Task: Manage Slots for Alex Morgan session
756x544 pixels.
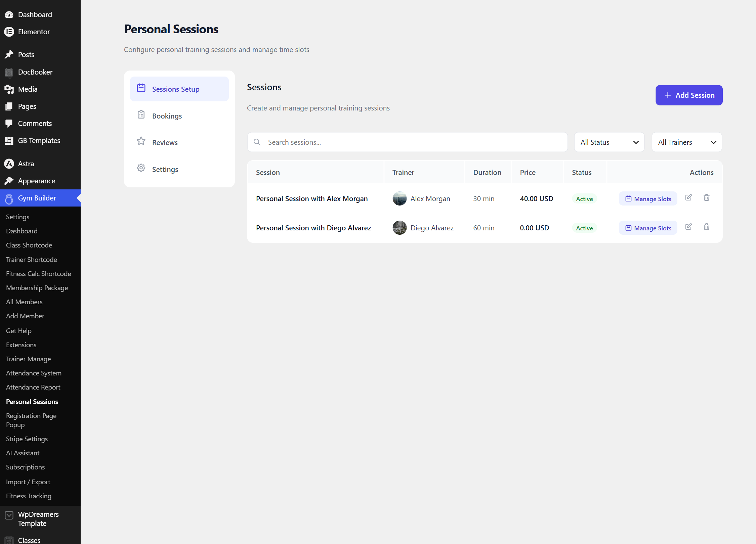Action: (648, 199)
